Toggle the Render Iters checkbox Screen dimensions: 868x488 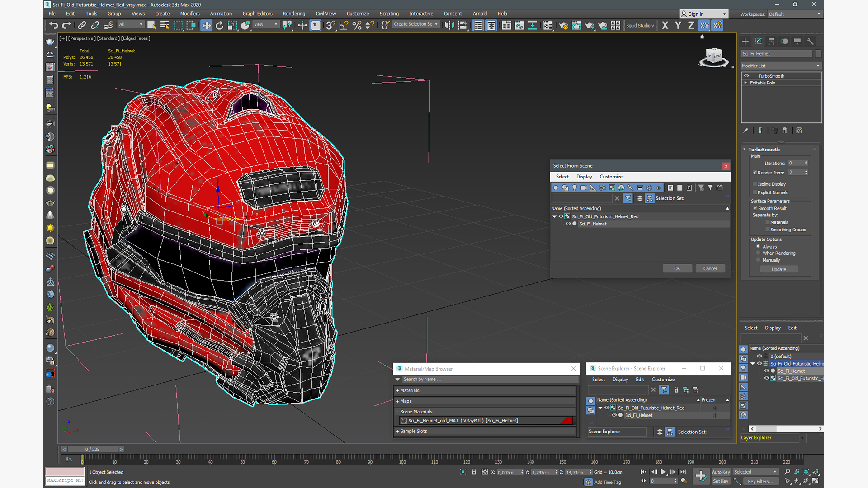755,173
